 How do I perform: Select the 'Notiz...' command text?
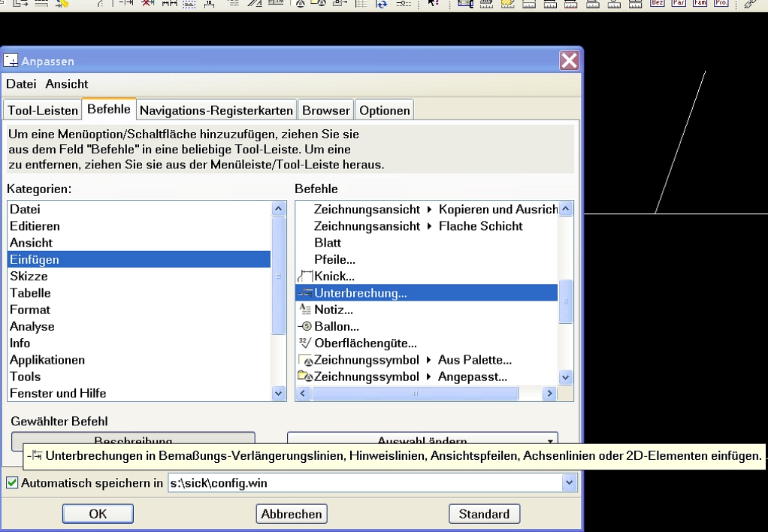(x=334, y=310)
